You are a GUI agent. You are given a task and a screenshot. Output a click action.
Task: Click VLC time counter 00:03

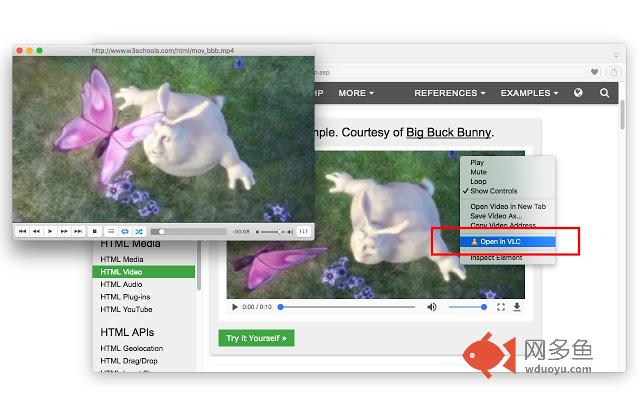pyautogui.click(x=241, y=232)
